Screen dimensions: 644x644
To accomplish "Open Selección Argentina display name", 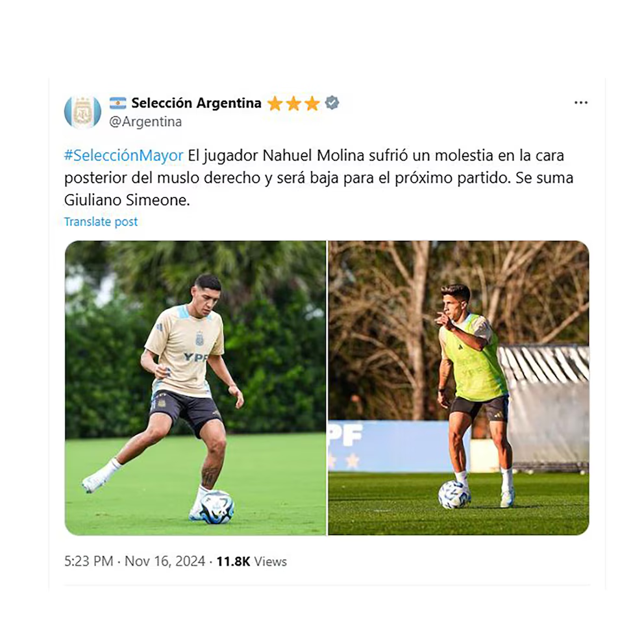I will point(196,103).
